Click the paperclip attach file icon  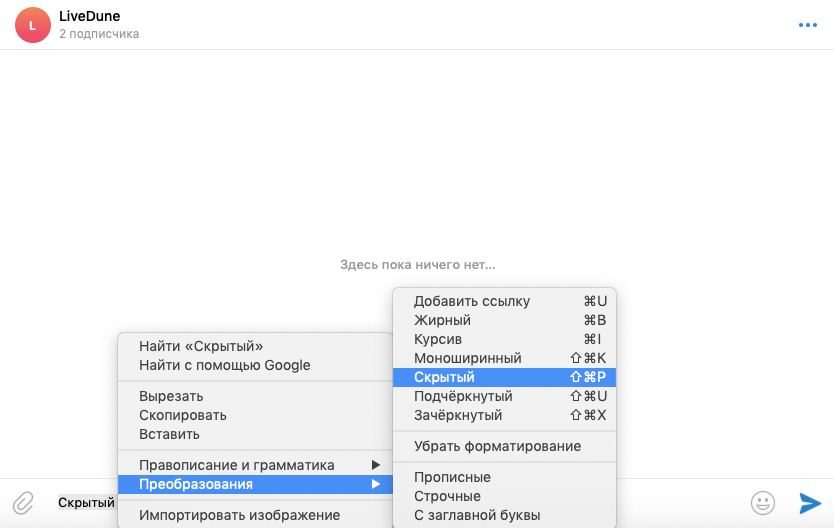23,502
